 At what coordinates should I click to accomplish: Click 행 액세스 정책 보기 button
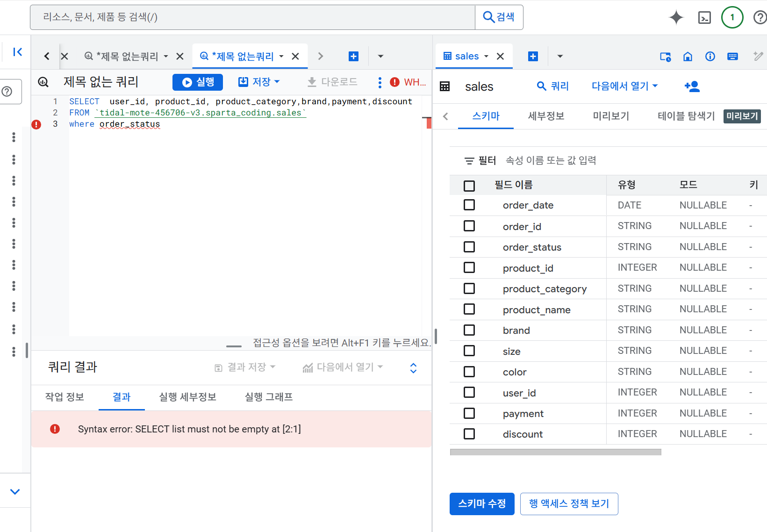pyautogui.click(x=569, y=504)
